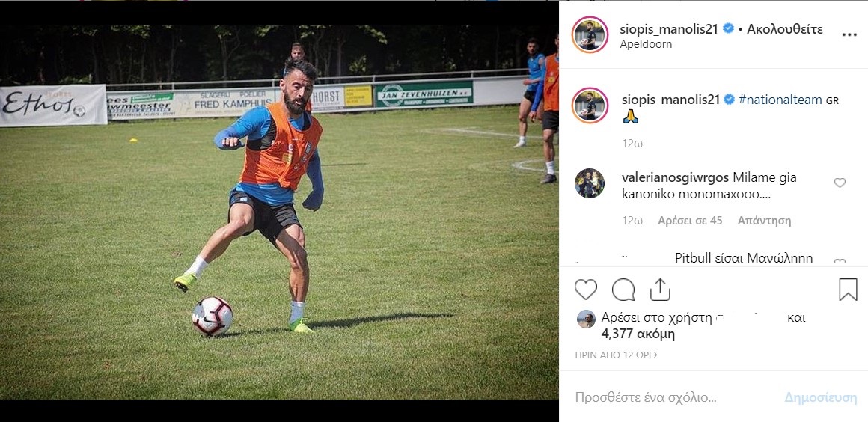Click the small avatar next to the likes
Screen dimensions: 868x422
point(586,319)
